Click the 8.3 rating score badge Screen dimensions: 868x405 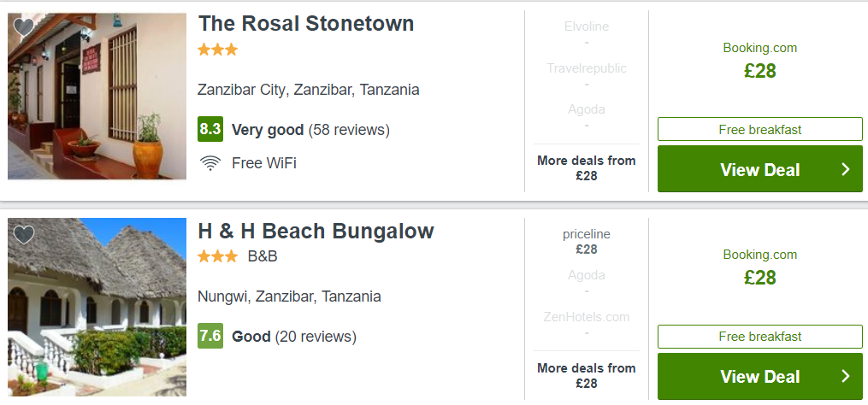coord(210,130)
